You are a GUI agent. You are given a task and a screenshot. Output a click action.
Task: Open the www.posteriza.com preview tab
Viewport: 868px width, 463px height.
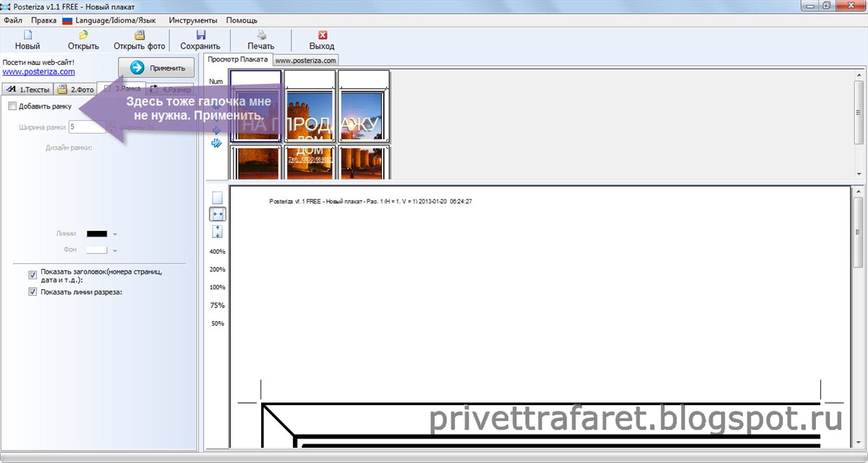click(305, 61)
